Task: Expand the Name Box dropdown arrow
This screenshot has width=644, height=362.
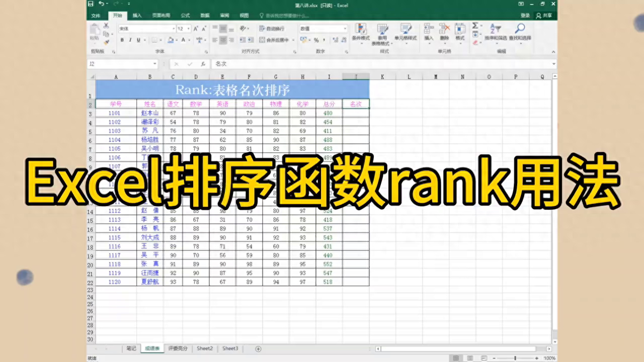Action: point(154,64)
